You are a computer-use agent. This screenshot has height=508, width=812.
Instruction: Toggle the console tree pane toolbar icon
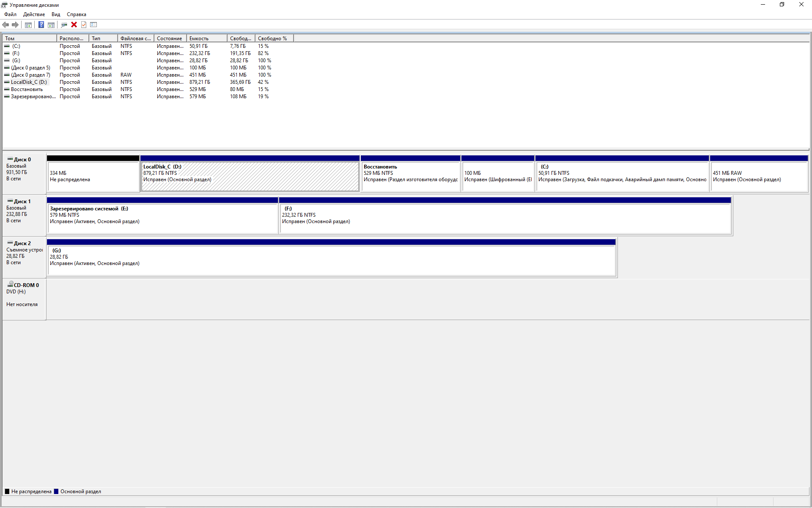tap(28, 25)
